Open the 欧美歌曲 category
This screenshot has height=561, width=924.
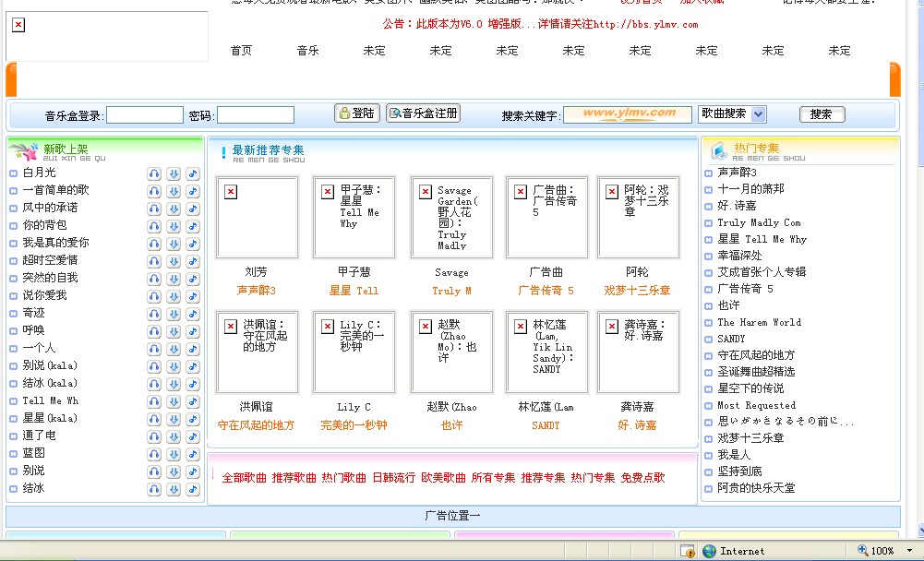[444, 478]
